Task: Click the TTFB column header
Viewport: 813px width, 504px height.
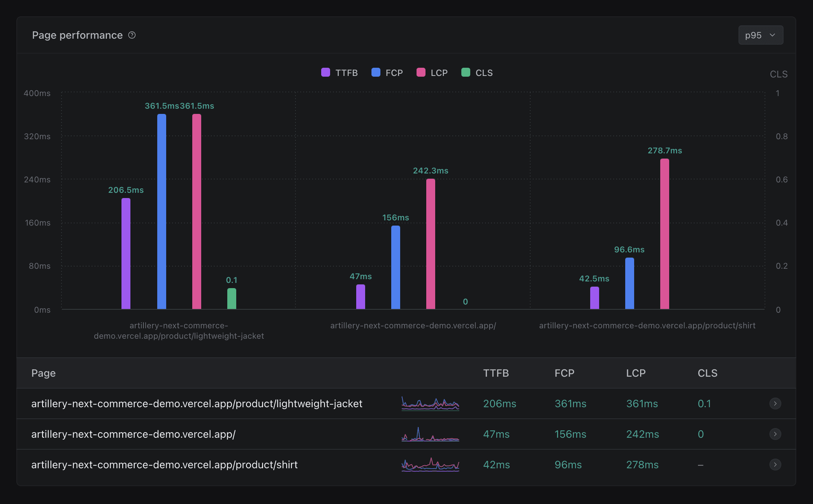Action: tap(496, 373)
